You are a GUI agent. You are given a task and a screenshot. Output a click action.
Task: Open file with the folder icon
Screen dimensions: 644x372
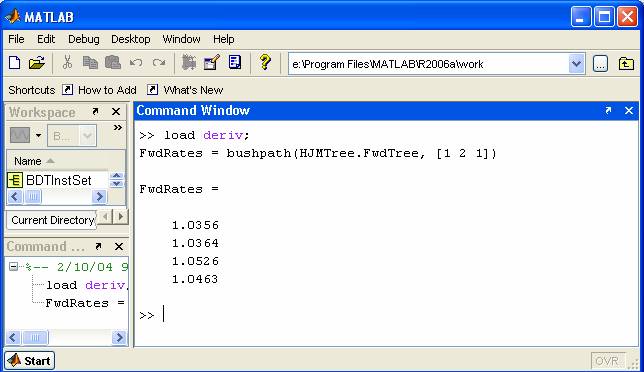37,63
